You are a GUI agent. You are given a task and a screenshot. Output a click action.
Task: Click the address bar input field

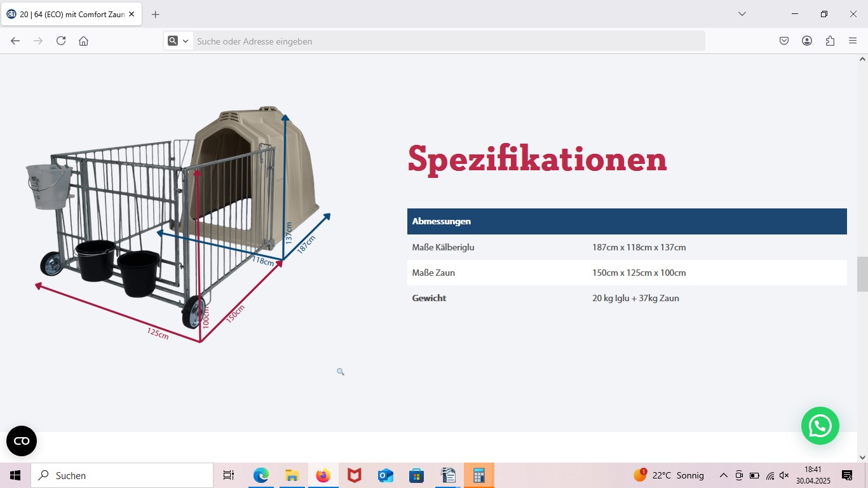tap(445, 41)
